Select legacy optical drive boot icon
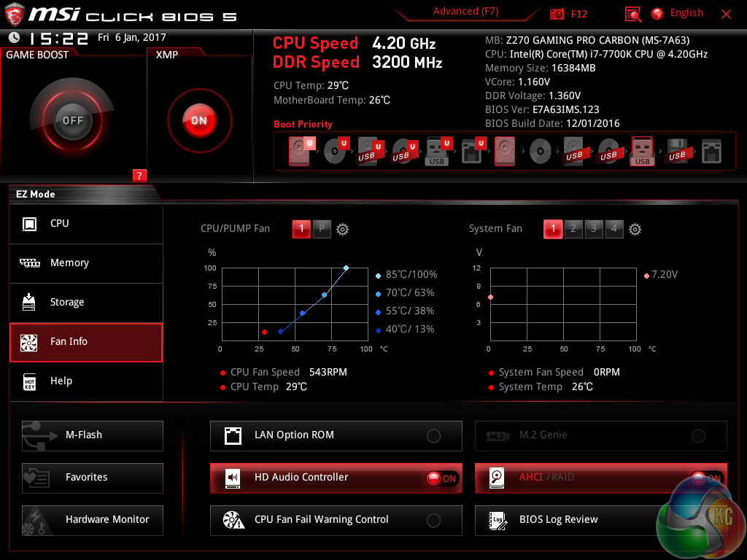 (541, 152)
